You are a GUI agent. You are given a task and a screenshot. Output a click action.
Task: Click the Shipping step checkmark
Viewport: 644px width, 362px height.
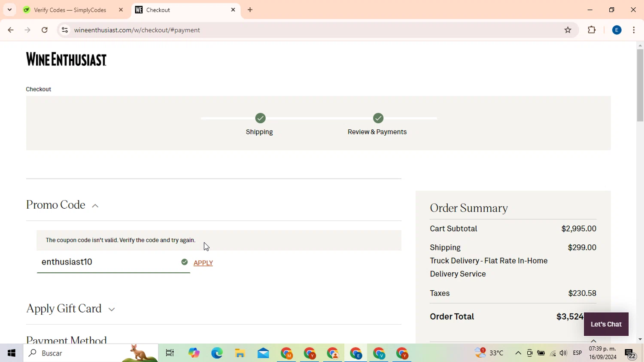(260, 118)
